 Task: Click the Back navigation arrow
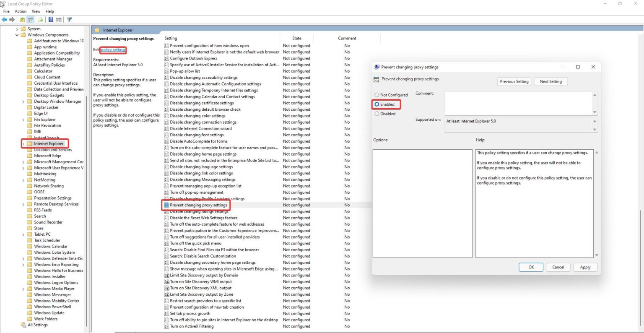click(x=4, y=19)
